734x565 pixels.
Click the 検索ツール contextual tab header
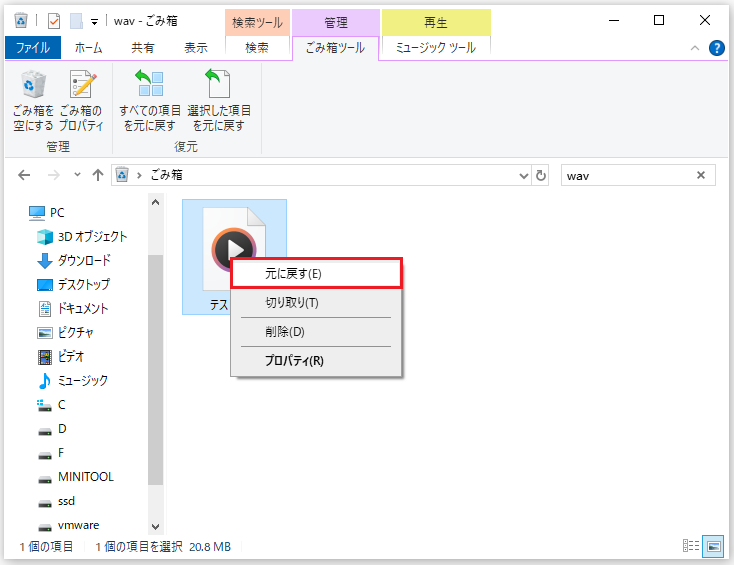click(257, 22)
